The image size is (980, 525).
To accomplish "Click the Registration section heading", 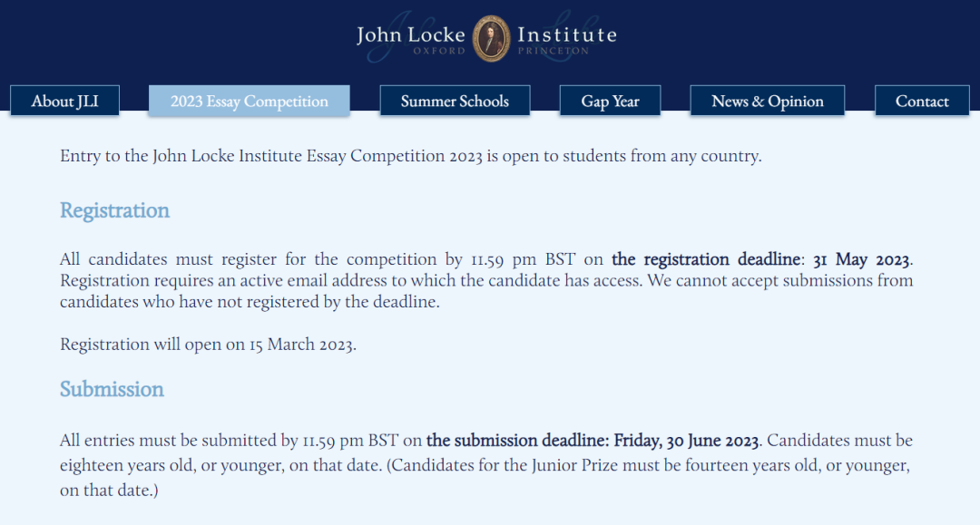I will [x=114, y=210].
